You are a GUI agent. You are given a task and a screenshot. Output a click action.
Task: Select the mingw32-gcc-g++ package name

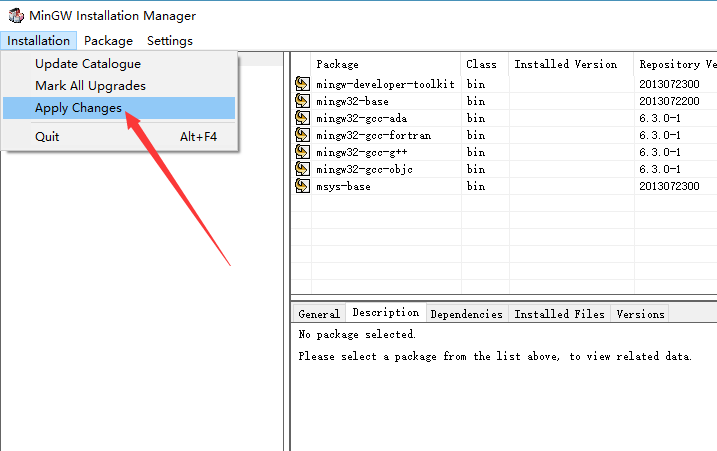(361, 152)
